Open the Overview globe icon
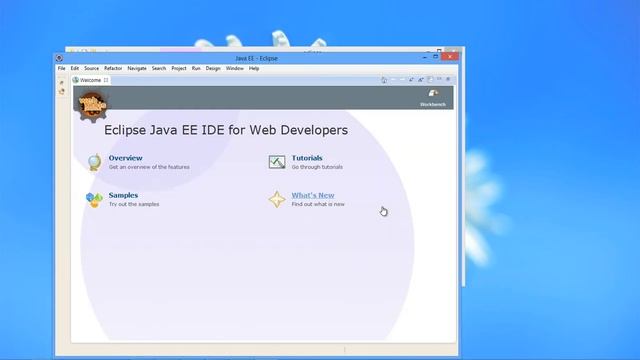The height and width of the screenshot is (360, 640). point(94,162)
